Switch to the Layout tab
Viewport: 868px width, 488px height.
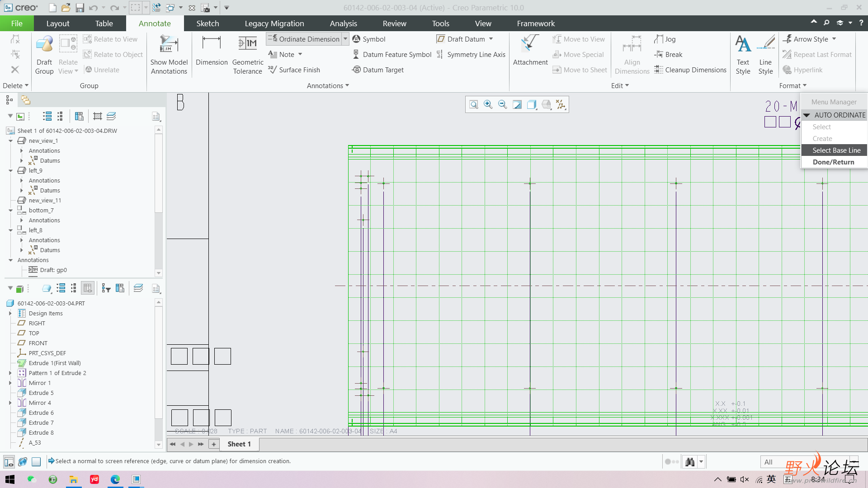(x=58, y=23)
